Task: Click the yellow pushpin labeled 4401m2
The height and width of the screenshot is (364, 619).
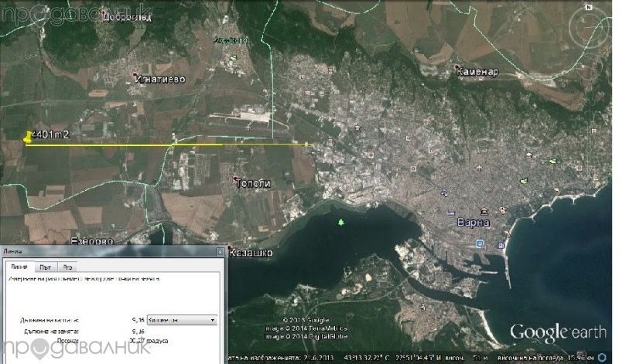Action: 28,137
